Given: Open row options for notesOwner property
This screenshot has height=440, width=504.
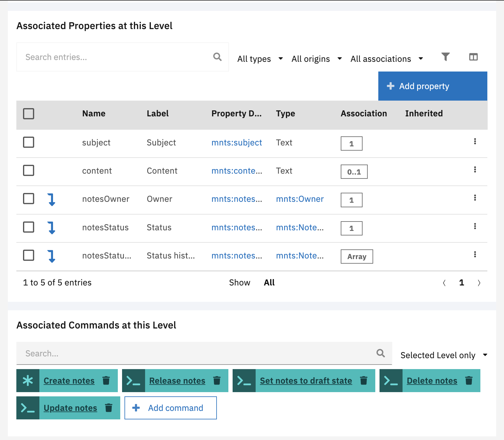Looking at the screenshot, I should [x=475, y=198].
